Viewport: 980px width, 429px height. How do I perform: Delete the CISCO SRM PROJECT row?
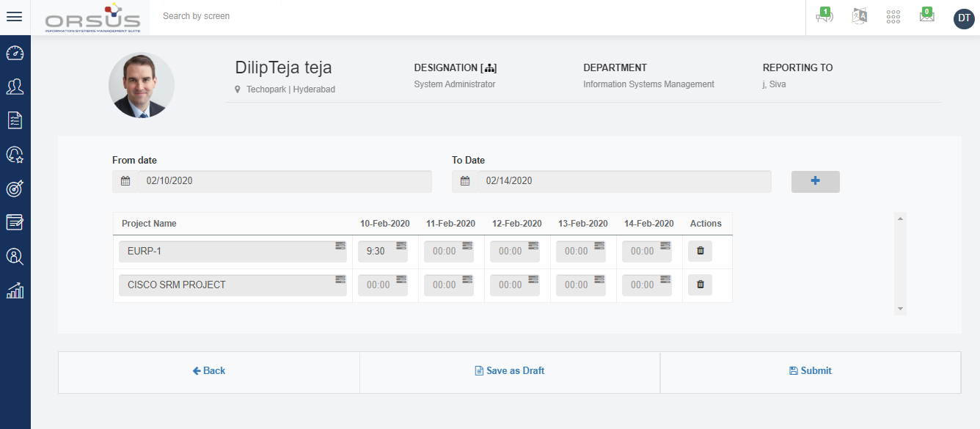tap(700, 285)
